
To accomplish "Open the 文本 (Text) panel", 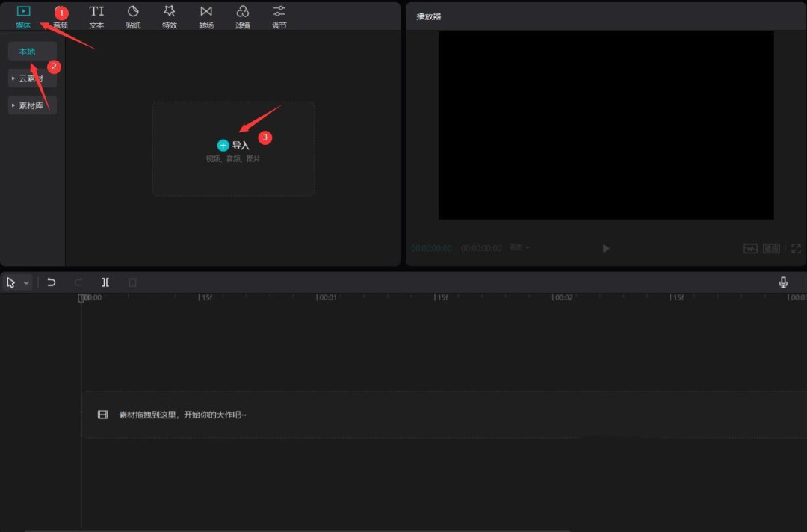I will [x=96, y=16].
